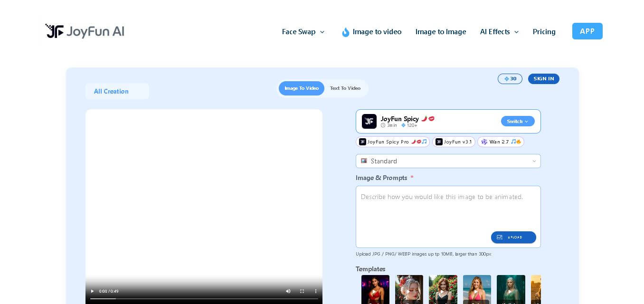Open the Image to video page
The height and width of the screenshot is (304, 644).
pos(377,32)
